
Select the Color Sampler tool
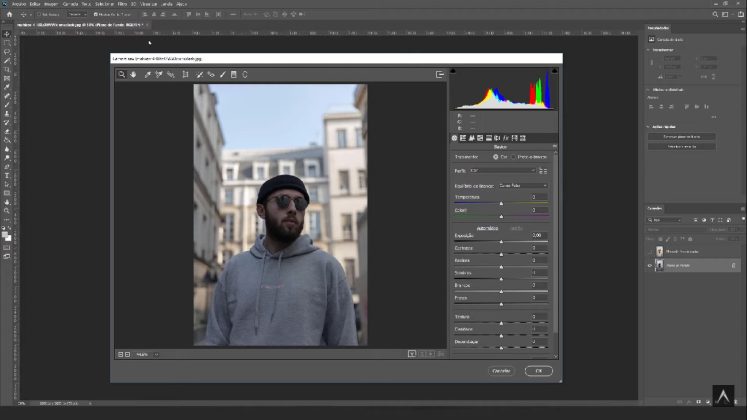pyautogui.click(x=159, y=74)
